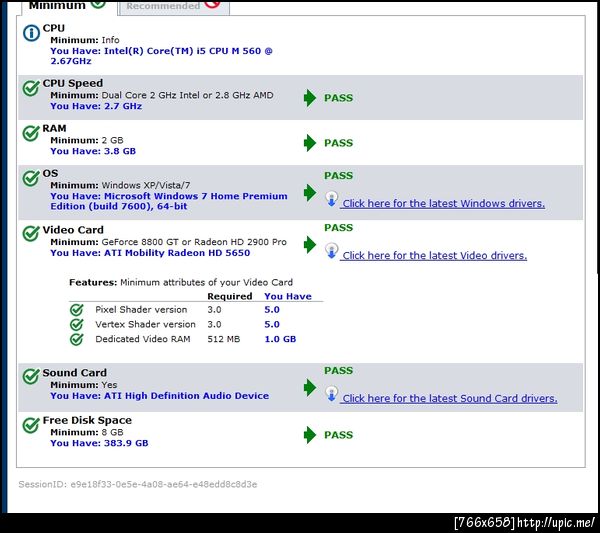Image resolution: width=600 pixels, height=533 pixels.
Task: Click the Free Disk Space PASS text
Action: tap(339, 435)
